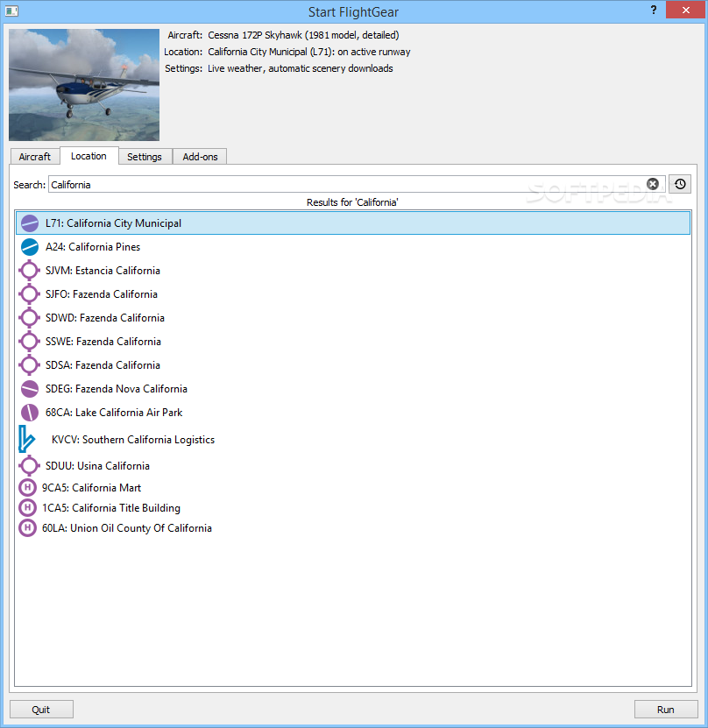This screenshot has height=728, width=708.
Task: Select the 'L71: California City Municipal' result
Action: 353,223
